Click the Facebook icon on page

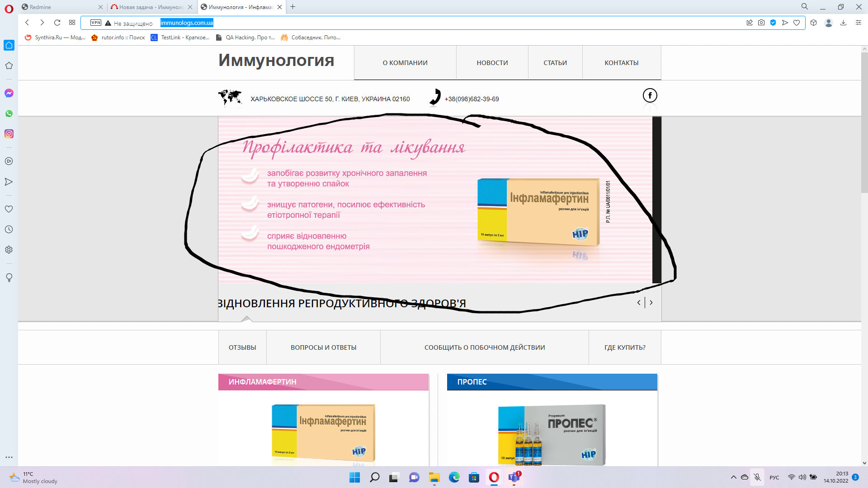coord(650,95)
